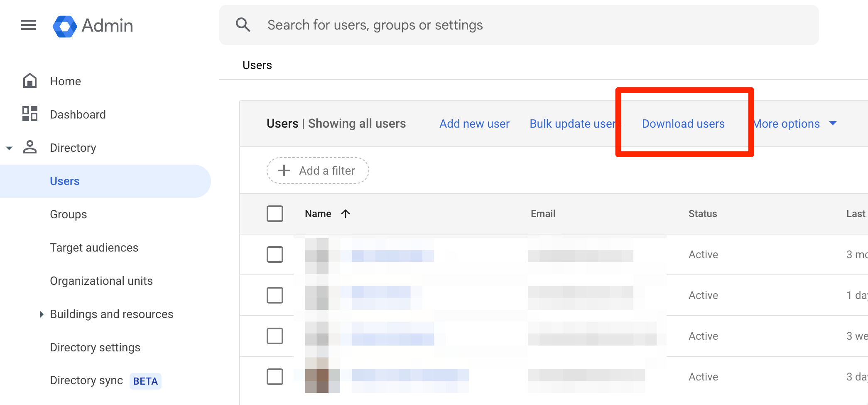Click the Users breadcrumb heading
The height and width of the screenshot is (405, 868).
257,65
